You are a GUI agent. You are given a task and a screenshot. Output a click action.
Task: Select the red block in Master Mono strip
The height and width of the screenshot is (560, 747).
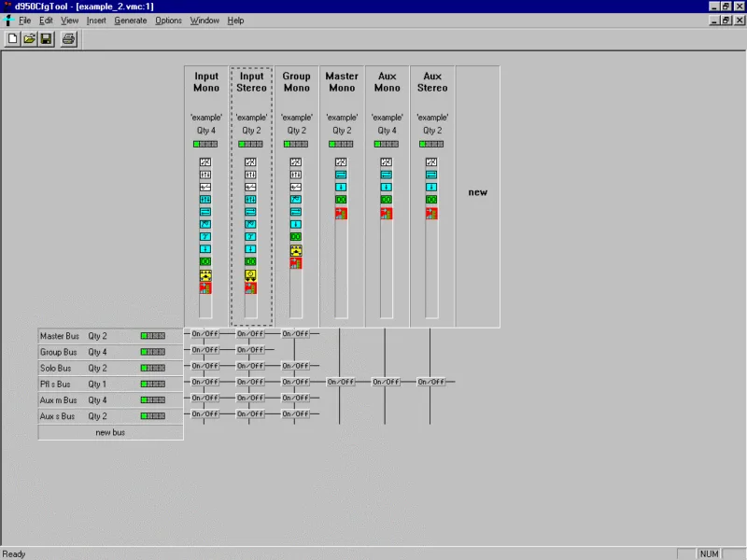(341, 214)
